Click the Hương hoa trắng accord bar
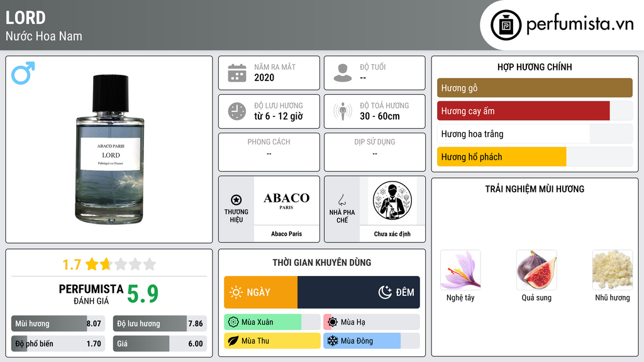The image size is (644, 362). point(535,134)
